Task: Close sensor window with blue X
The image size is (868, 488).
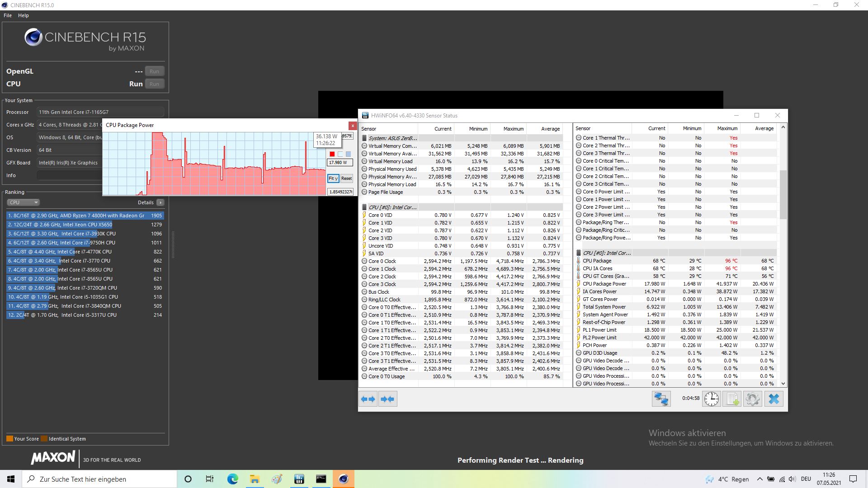Action: click(774, 399)
